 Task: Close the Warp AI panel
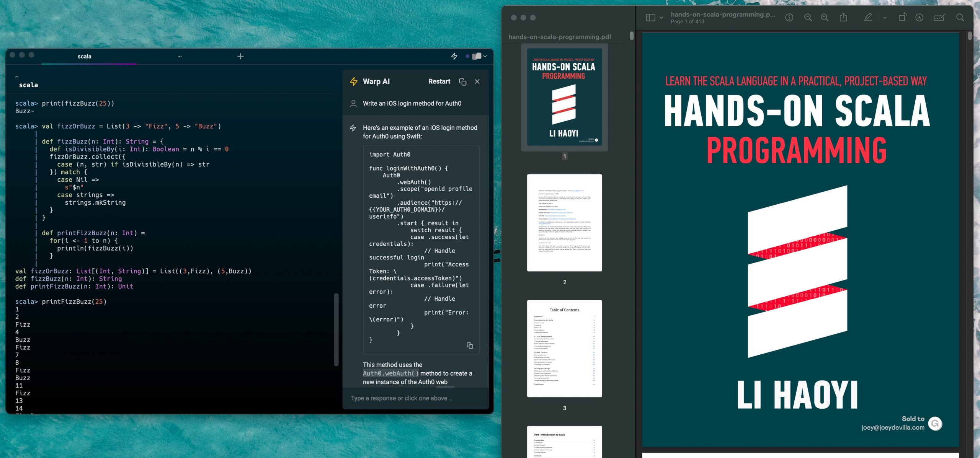477,81
